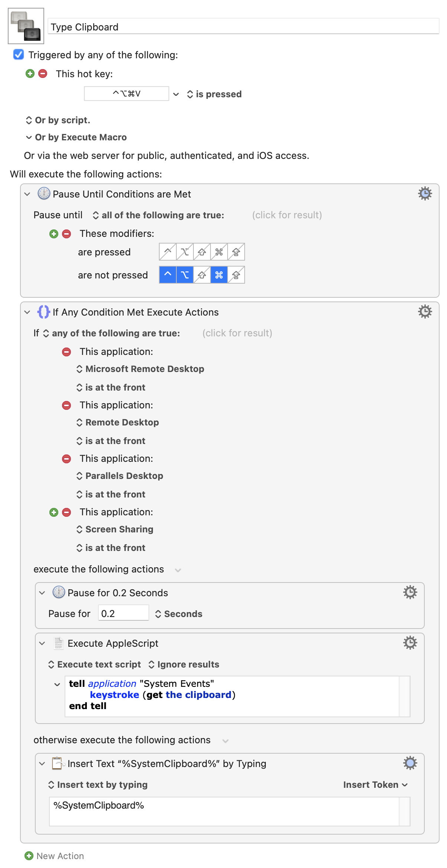
Task: Click the macro icon thumbnail
Action: coord(26,26)
